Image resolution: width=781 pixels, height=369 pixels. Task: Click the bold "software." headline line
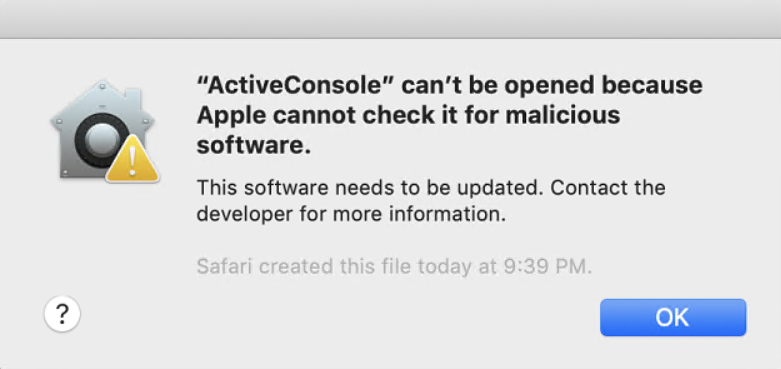click(x=254, y=145)
